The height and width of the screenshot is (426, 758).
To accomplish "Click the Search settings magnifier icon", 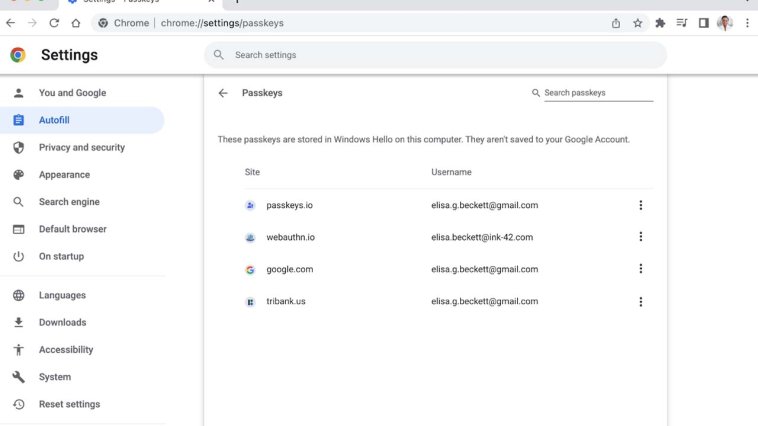I will pyautogui.click(x=219, y=55).
